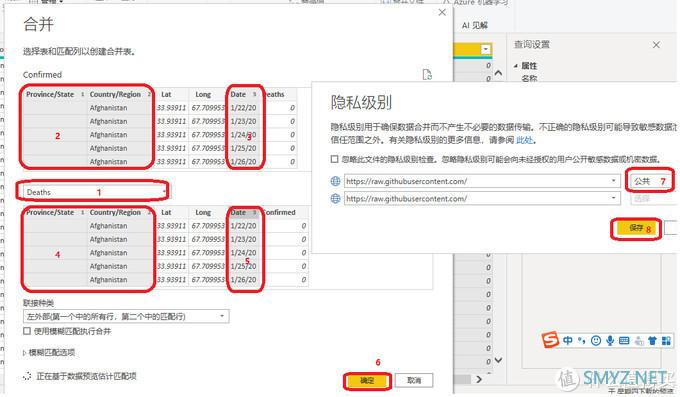Toggle Sogou 中 Chinese input mode

[x=568, y=341]
